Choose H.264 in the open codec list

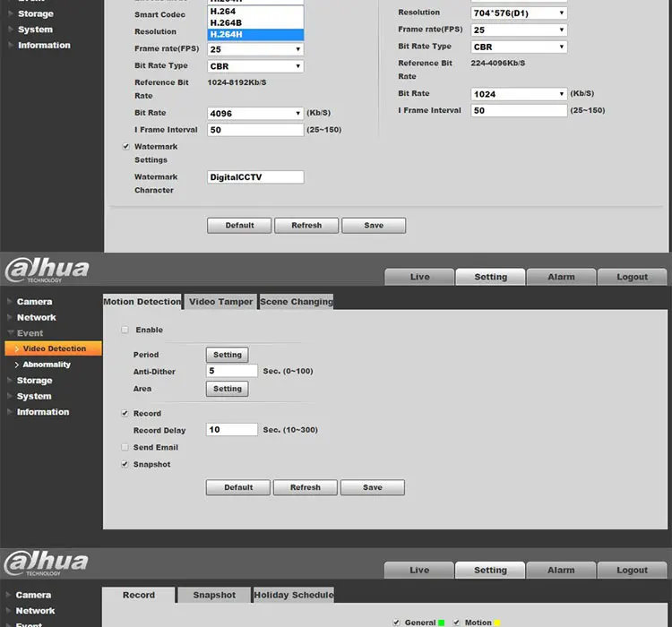pyautogui.click(x=255, y=12)
